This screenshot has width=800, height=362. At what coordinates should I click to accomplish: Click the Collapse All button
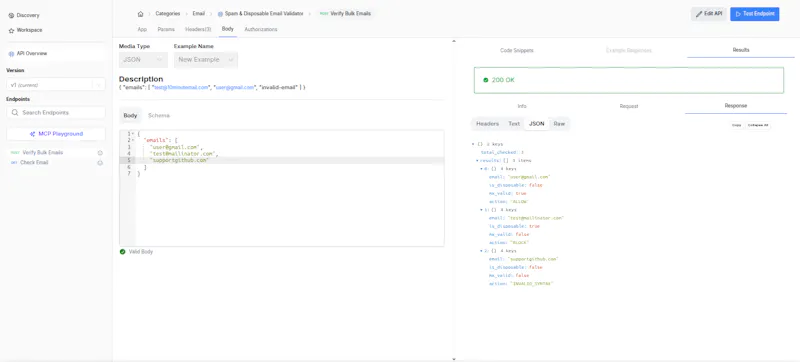[758, 125]
